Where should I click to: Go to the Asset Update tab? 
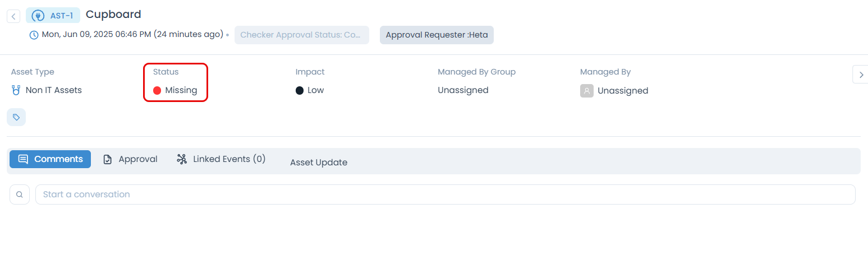319,163
